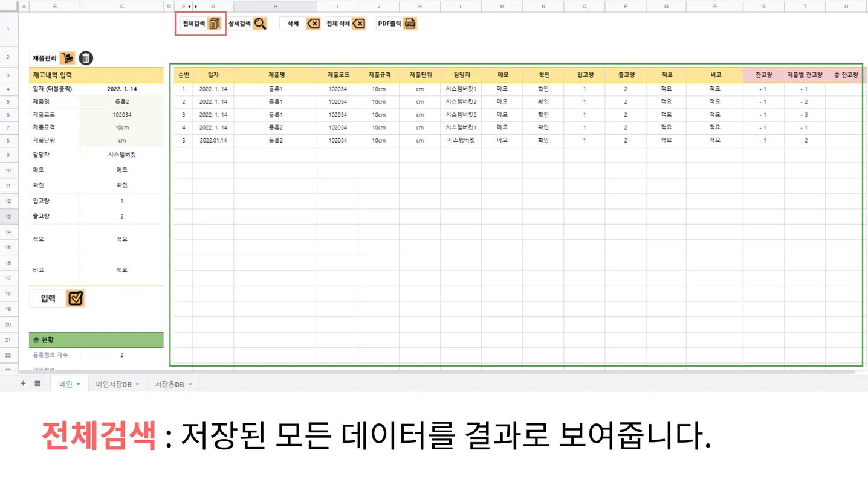Click the 상세검색 button label
The width and height of the screenshot is (868, 488).
(239, 24)
